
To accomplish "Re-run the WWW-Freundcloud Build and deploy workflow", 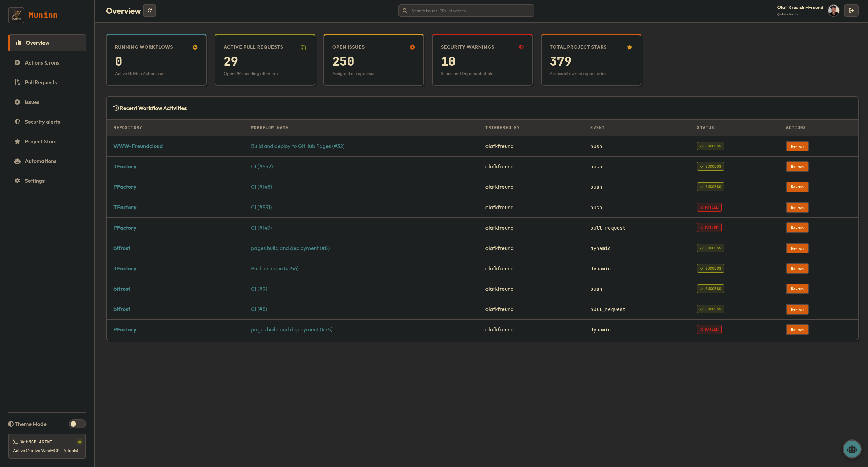I will 797,146.
